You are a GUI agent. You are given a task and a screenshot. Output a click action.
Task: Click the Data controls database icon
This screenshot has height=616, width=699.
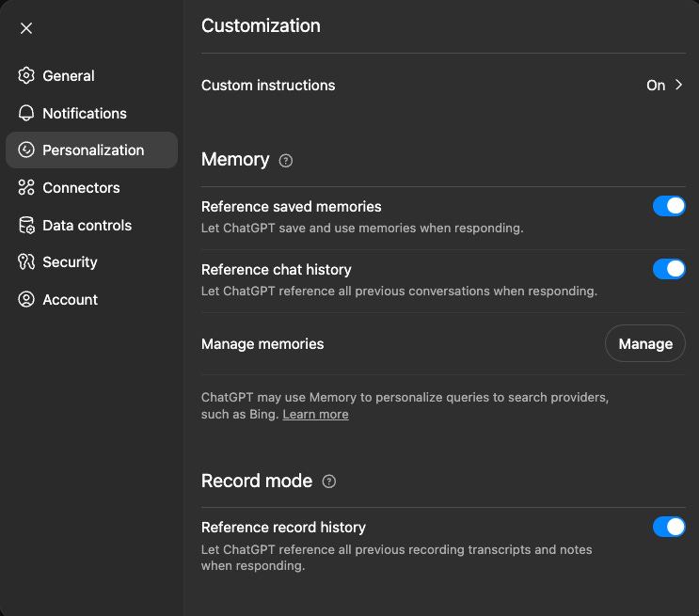26,226
